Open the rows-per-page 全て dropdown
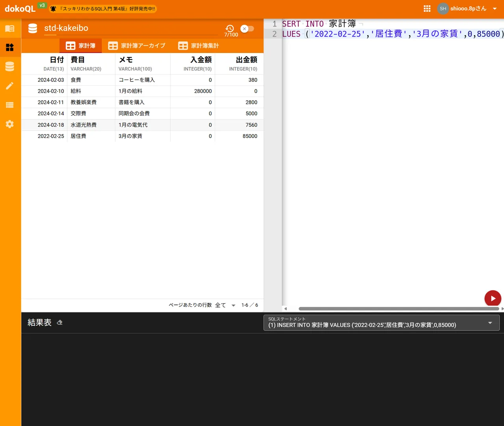The height and width of the screenshot is (426, 504). click(x=226, y=305)
